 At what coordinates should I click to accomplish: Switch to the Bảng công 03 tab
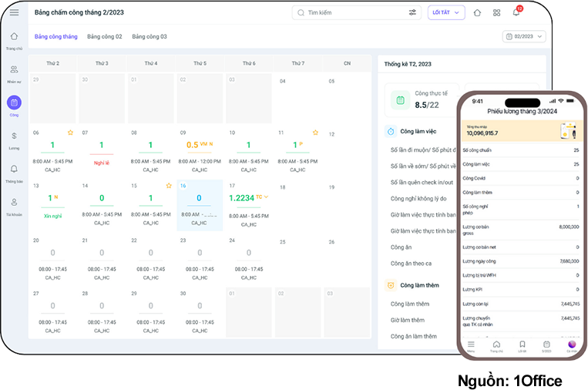pyautogui.click(x=150, y=36)
